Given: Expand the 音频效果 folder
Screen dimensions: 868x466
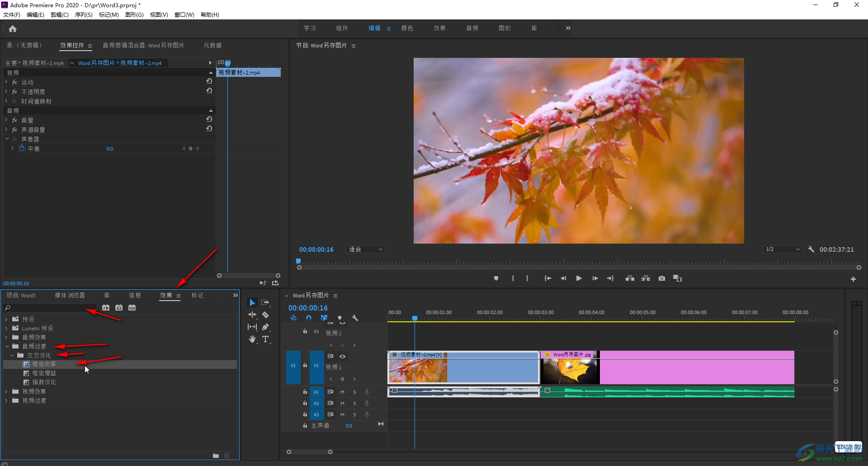Looking at the screenshot, I should (x=6, y=337).
